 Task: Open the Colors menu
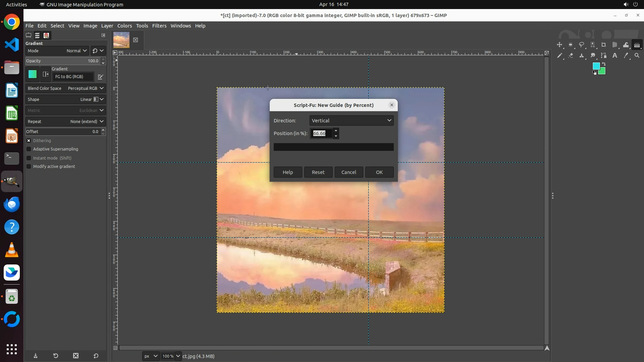tap(124, 26)
